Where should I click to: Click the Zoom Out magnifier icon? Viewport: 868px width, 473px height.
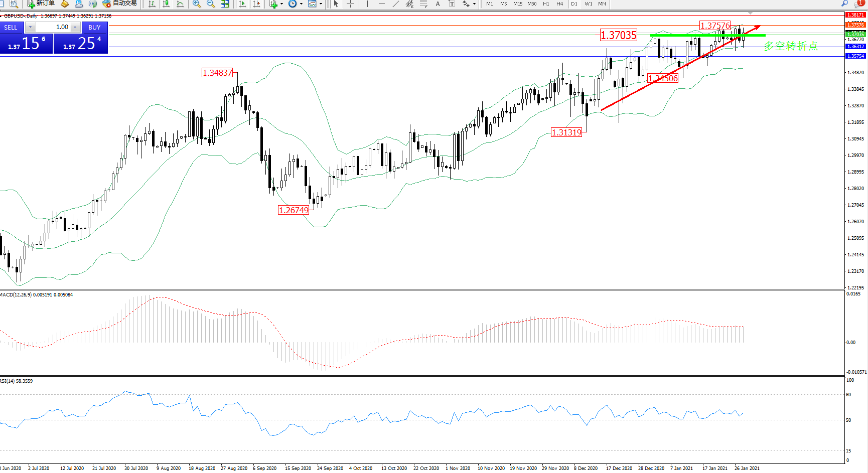[211, 4]
